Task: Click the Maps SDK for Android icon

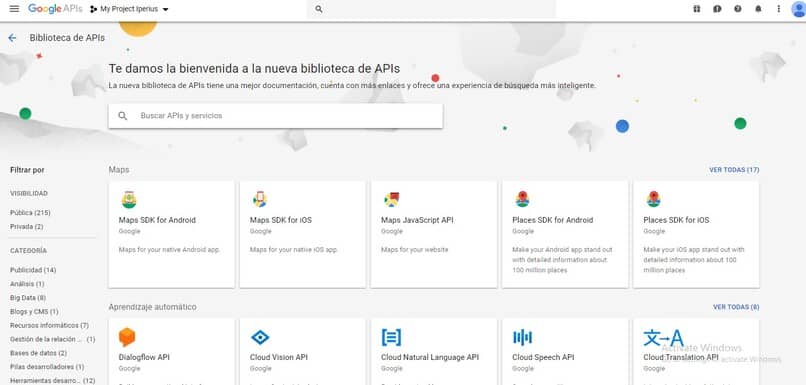Action: click(129, 199)
